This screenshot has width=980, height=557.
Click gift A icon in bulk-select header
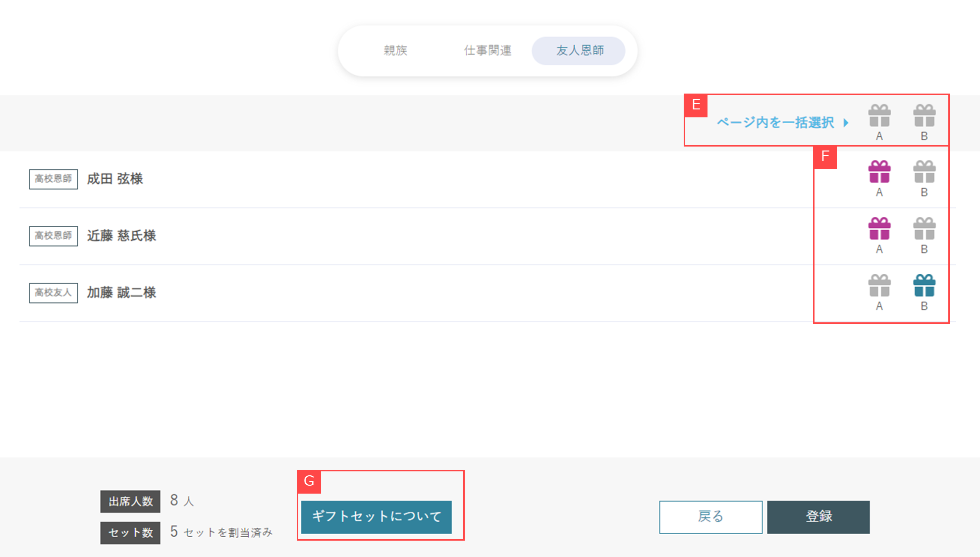[x=879, y=115]
